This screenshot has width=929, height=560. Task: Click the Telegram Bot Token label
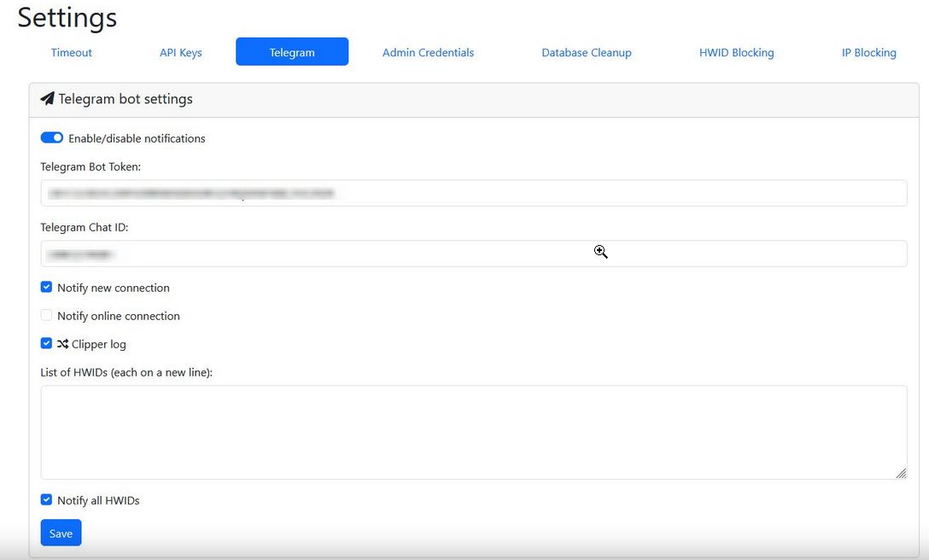coord(91,166)
